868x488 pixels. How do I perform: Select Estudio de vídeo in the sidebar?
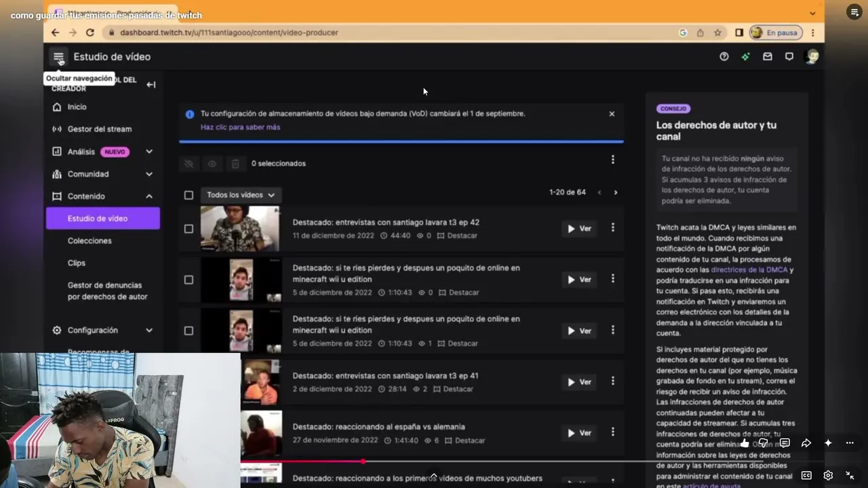[x=103, y=218]
